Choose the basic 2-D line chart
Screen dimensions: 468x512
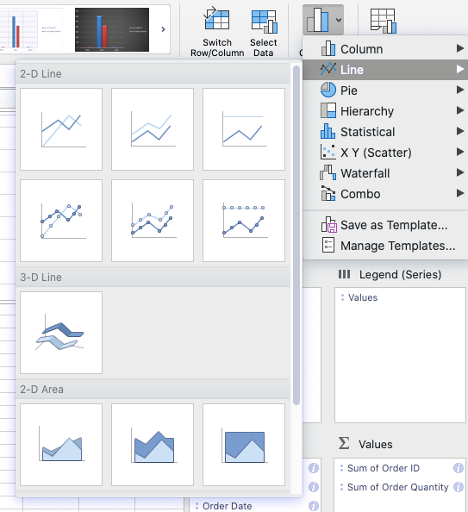tap(61, 129)
